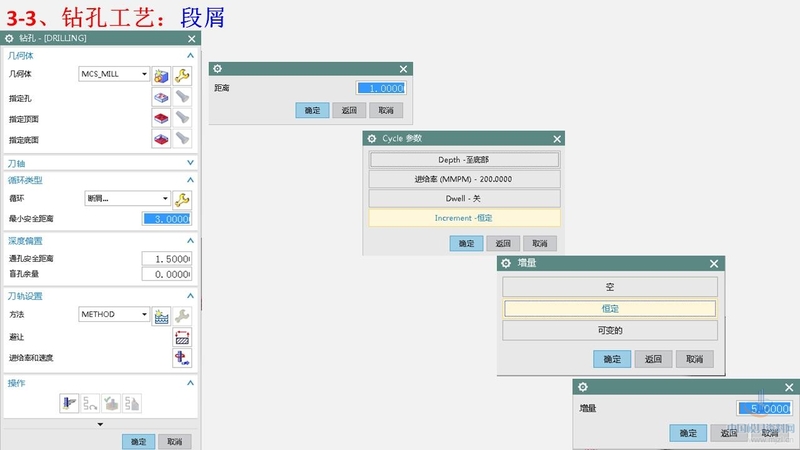The image size is (800, 450).
Task: Choose 可变的 in the increment dialog
Action: click(610, 330)
